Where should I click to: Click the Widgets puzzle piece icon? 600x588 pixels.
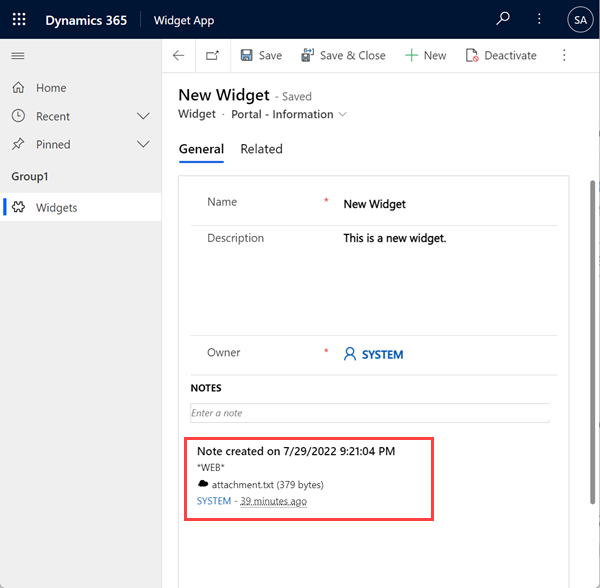click(18, 207)
